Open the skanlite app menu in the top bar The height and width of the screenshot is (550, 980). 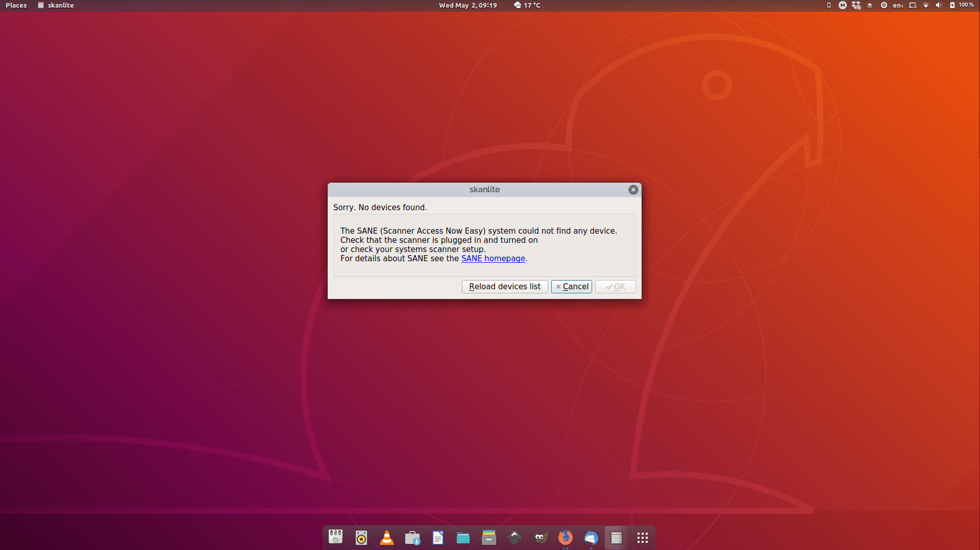[56, 6]
